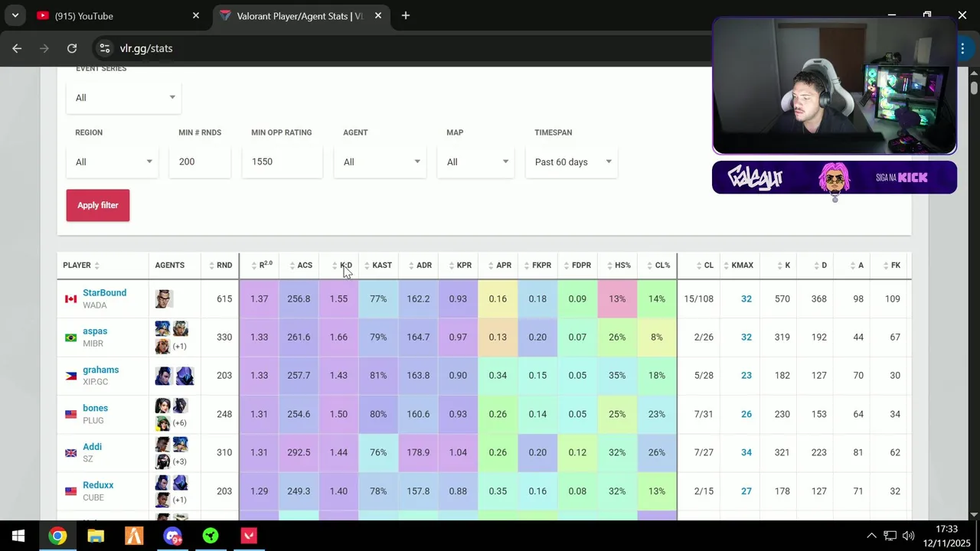Click the Min Opp Rating input field
Screen dimensions: 980x551
pyautogui.click(x=282, y=162)
